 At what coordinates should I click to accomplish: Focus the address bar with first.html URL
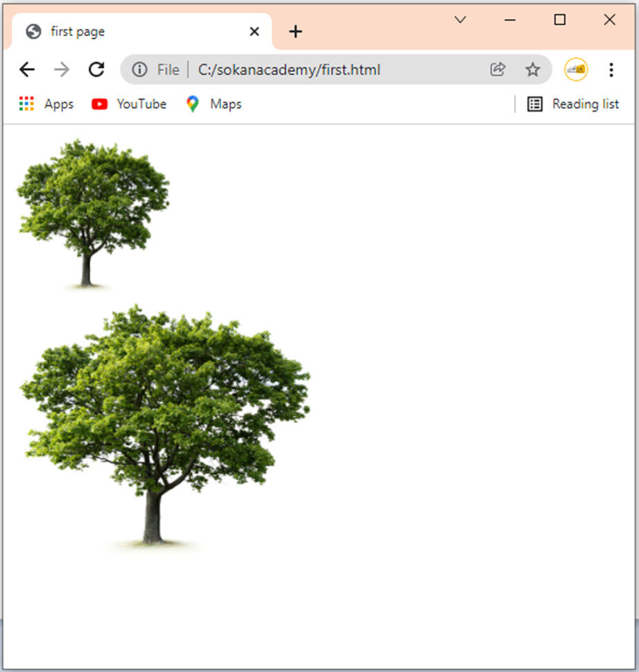(x=336, y=69)
